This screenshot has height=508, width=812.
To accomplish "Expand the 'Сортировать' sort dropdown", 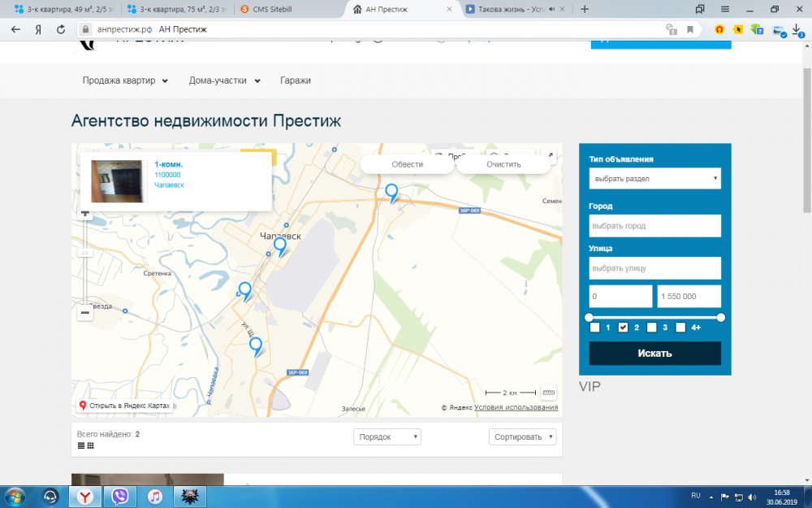I will (522, 436).
